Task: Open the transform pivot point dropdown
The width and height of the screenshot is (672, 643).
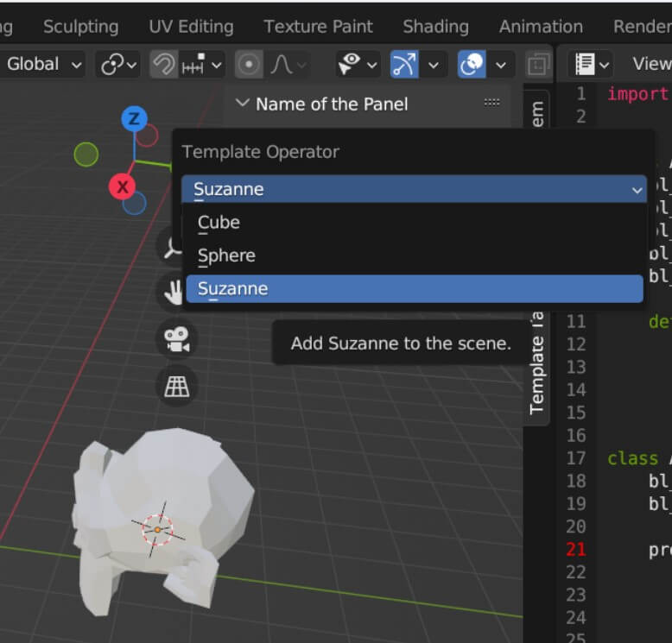Action: [x=118, y=65]
